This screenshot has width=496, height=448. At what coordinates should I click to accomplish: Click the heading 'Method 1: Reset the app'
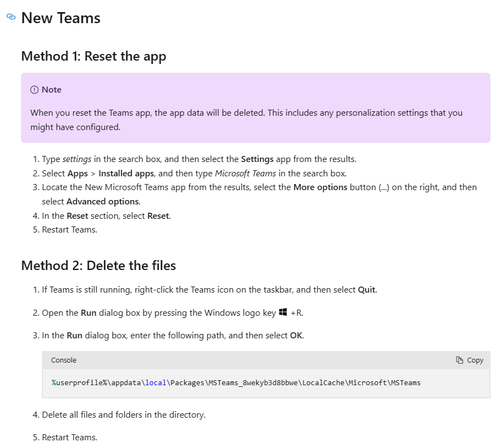coord(94,56)
